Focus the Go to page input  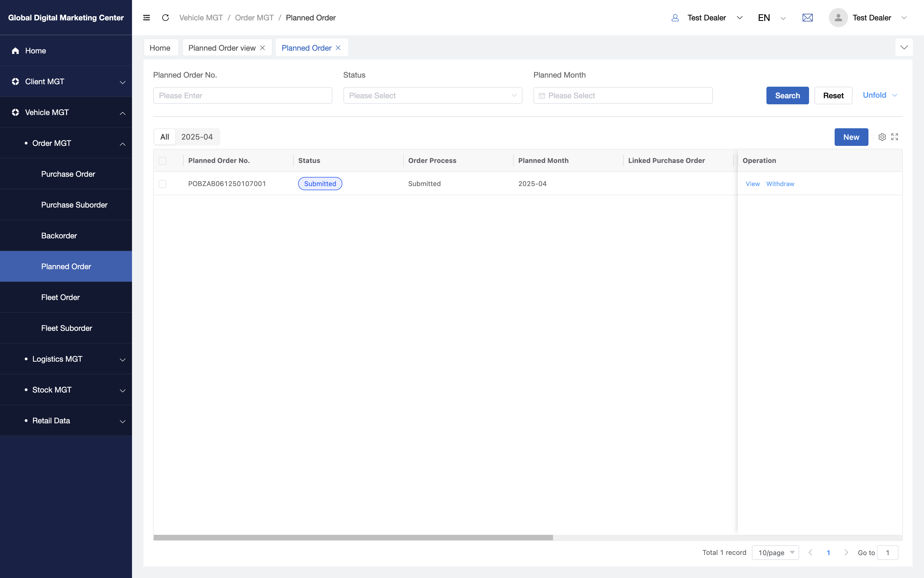[x=887, y=552]
